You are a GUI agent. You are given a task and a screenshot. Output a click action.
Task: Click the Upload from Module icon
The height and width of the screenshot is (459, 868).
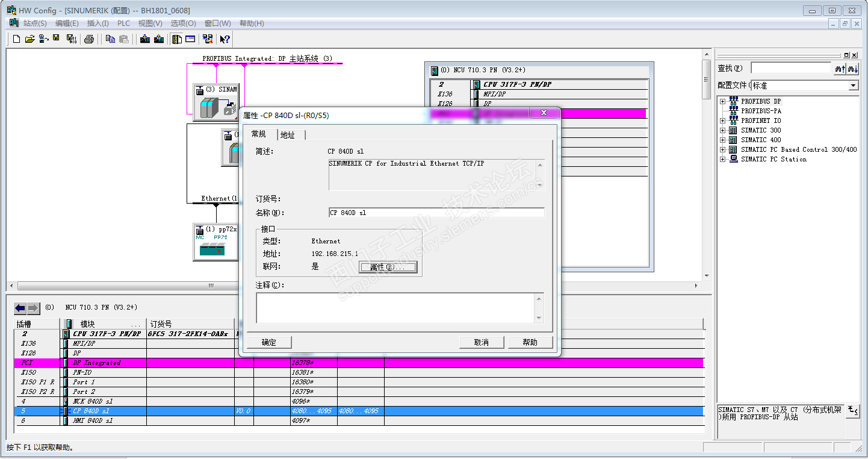pyautogui.click(x=159, y=39)
